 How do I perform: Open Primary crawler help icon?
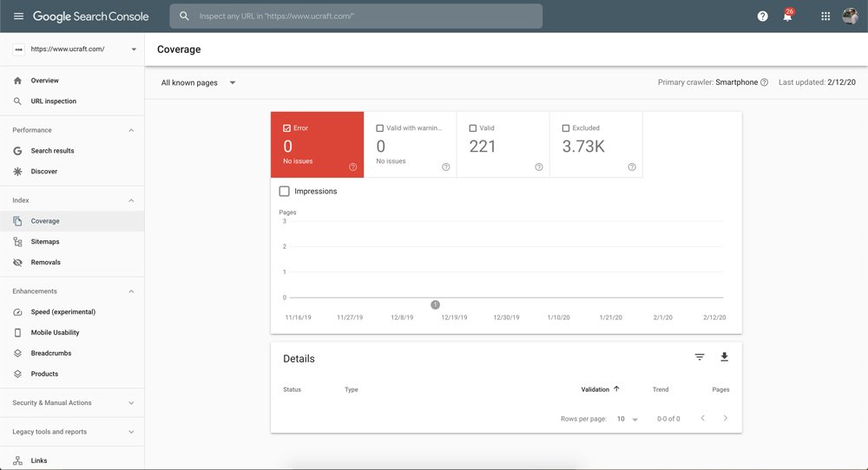click(764, 82)
